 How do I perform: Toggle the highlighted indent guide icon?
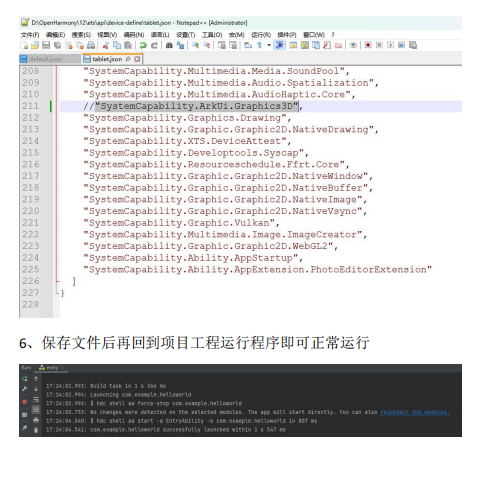tap(279, 45)
